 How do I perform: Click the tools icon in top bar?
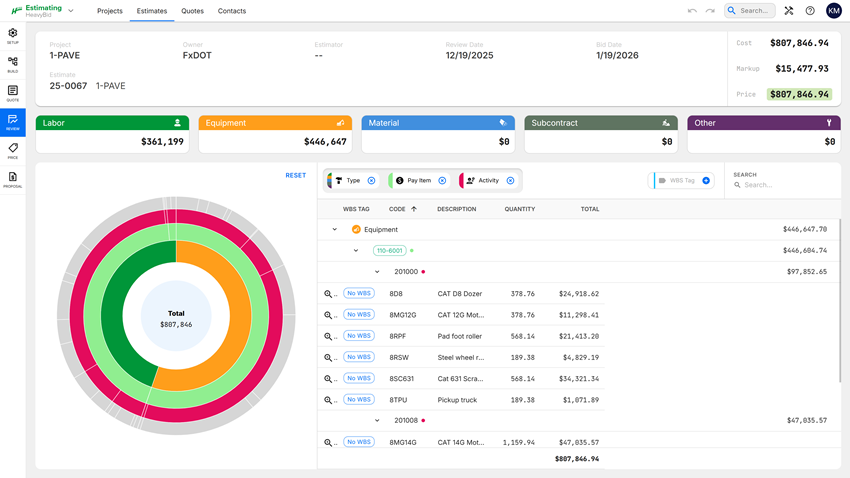click(x=788, y=11)
